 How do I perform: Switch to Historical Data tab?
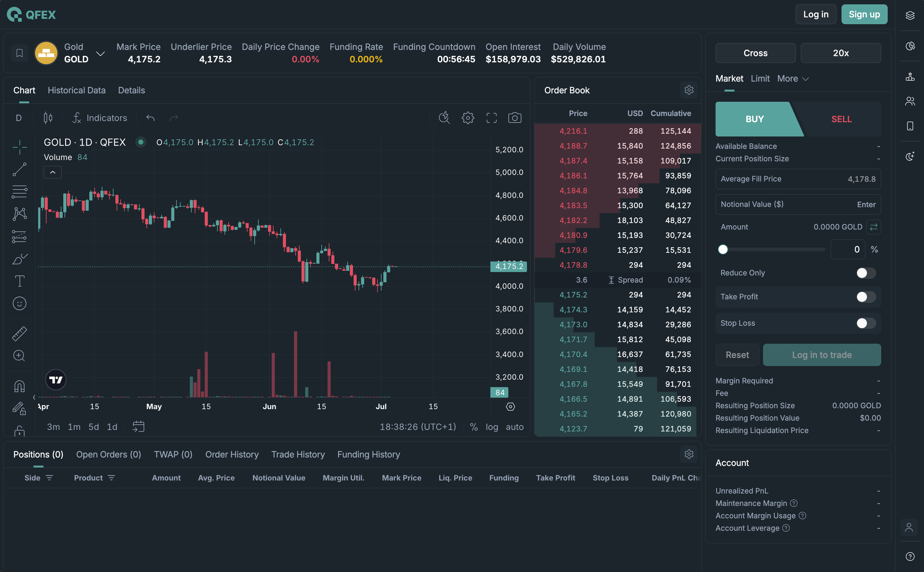76,90
